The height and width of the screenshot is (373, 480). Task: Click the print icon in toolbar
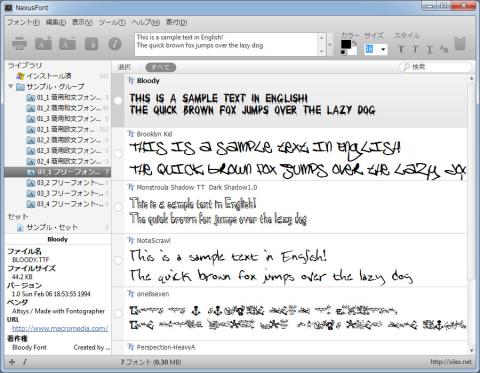(x=19, y=44)
